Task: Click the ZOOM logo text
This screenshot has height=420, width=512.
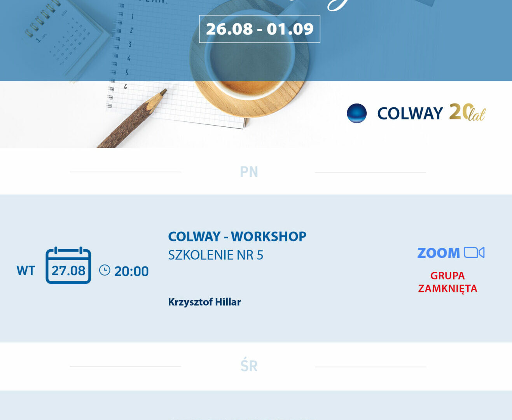Action: pyautogui.click(x=439, y=253)
